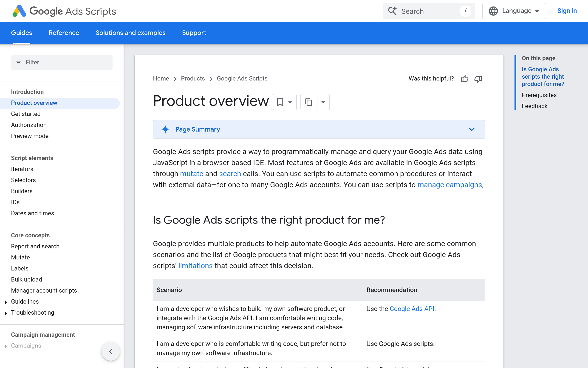588x368 pixels.
Task: Open the Language dropdown
Action: 514,11
